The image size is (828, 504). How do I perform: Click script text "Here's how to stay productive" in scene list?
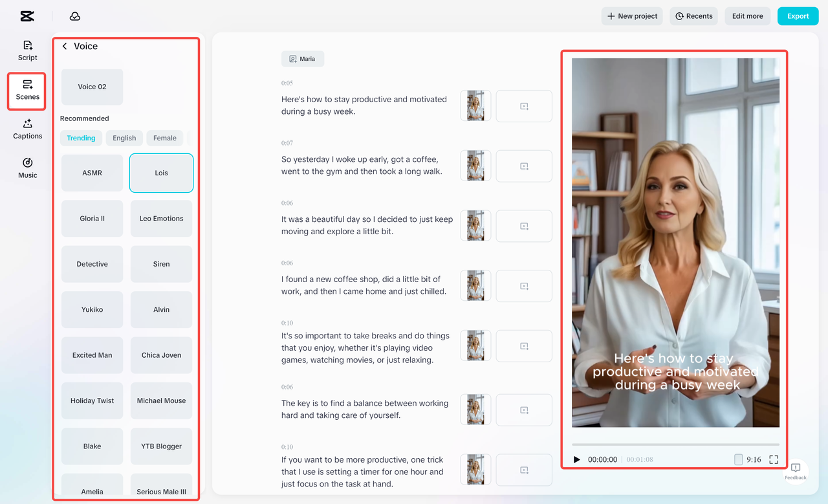point(364,105)
